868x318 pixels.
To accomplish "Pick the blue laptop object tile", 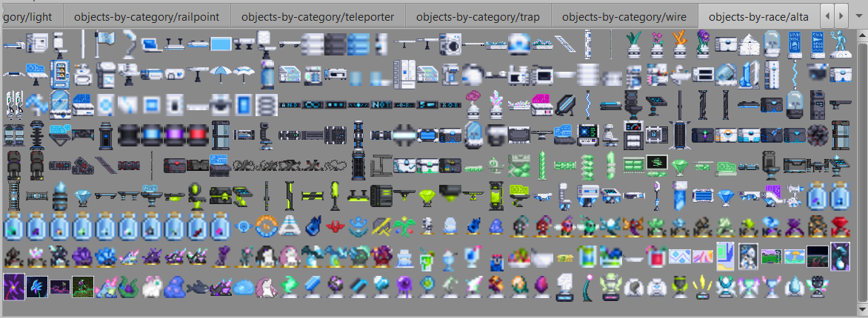I will [x=151, y=45].
